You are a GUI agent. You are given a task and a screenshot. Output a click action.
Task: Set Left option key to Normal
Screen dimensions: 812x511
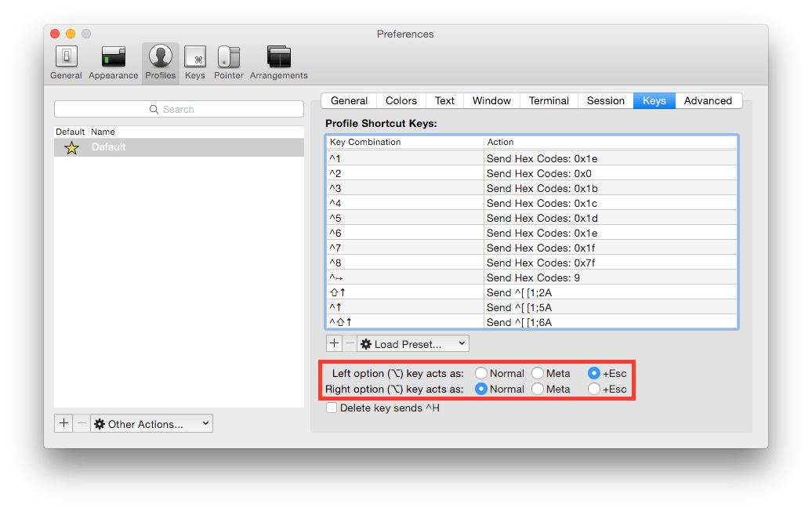[481, 373]
